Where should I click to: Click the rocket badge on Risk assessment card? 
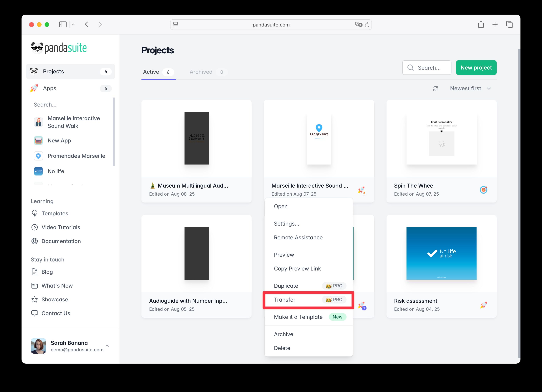(484, 305)
